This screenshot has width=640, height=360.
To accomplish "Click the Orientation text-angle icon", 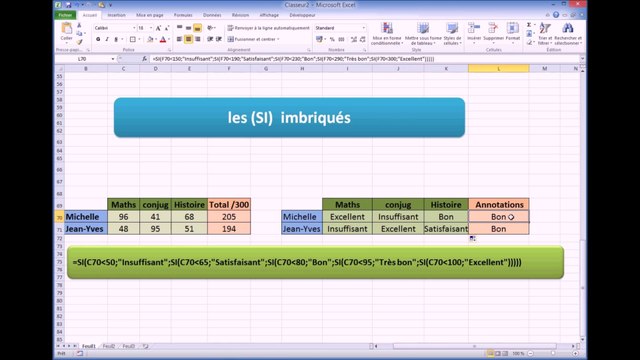I will 210,28.
